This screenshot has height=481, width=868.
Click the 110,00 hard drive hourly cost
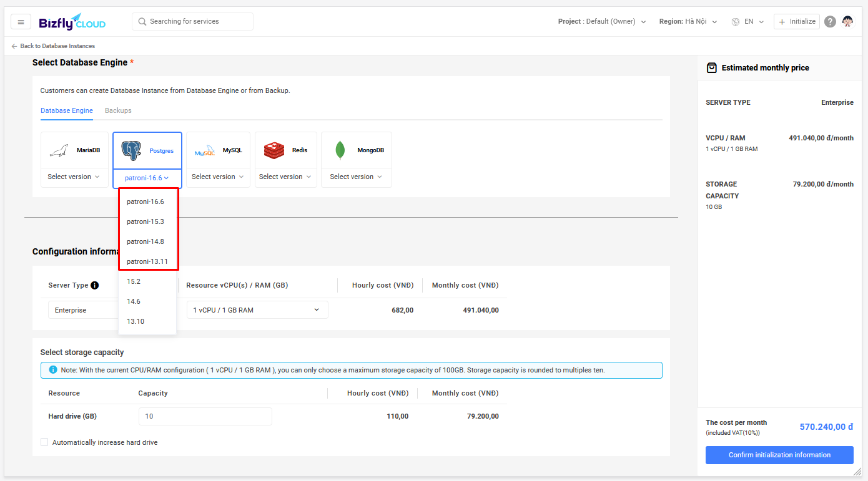click(398, 416)
